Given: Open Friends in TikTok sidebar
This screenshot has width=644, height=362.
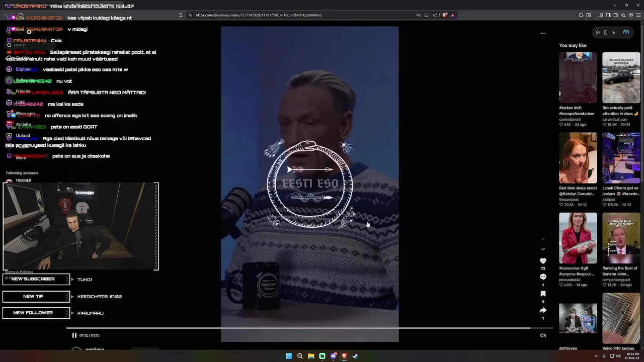Looking at the screenshot, I should pyautogui.click(x=23, y=92).
